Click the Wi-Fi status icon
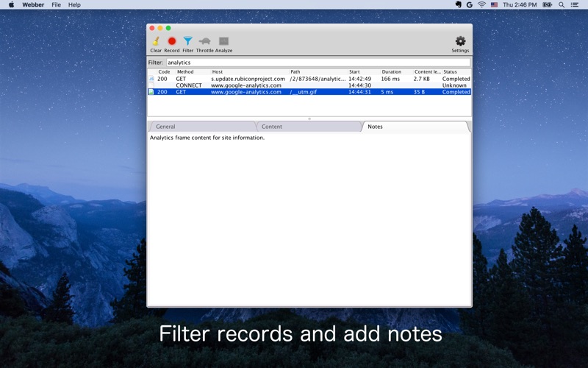Screen dimensions: 588x368 481,4
